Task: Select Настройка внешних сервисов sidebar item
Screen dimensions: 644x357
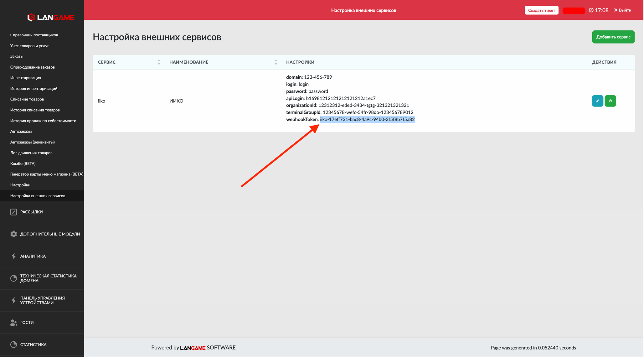Action: pyautogui.click(x=42, y=196)
